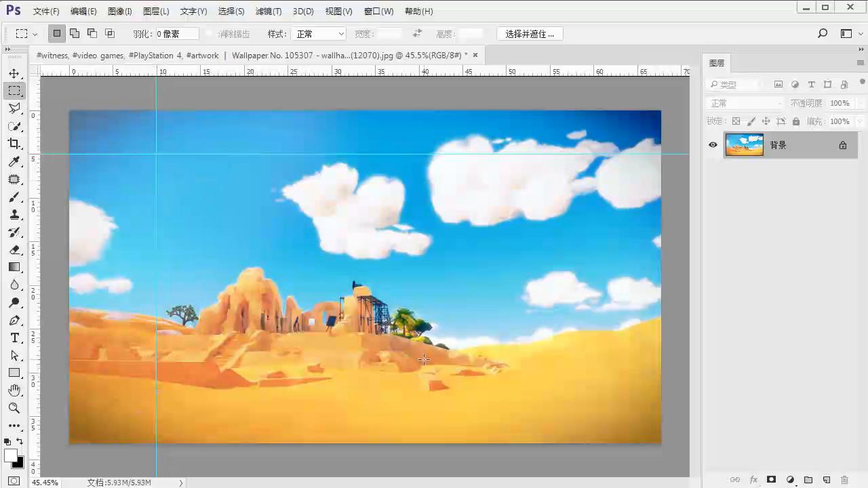Toggle lock position
Viewport: 868px width, 488px height.
(766, 121)
